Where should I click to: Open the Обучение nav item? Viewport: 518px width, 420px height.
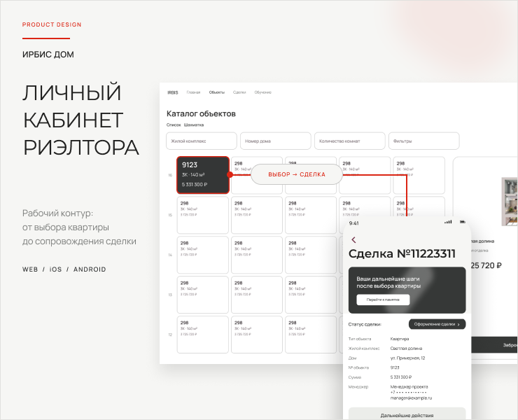pos(262,92)
